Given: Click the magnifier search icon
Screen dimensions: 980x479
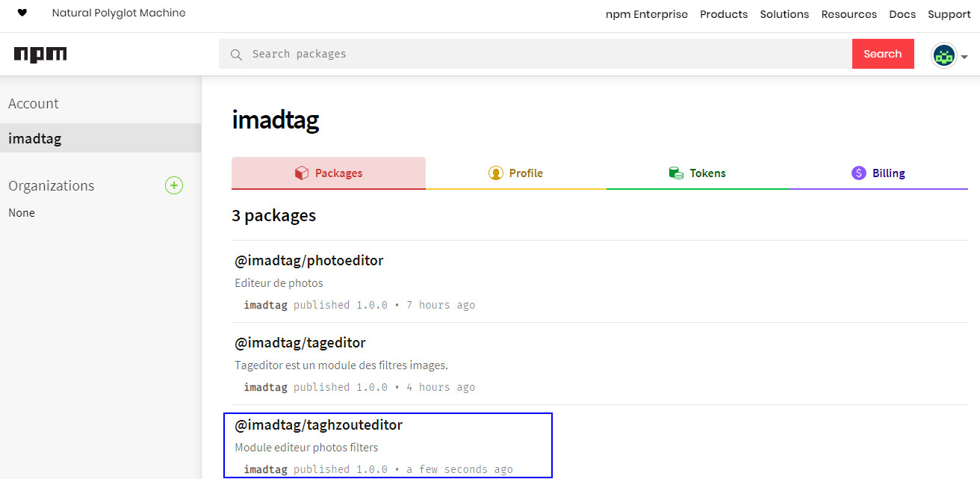Looking at the screenshot, I should 236,55.
